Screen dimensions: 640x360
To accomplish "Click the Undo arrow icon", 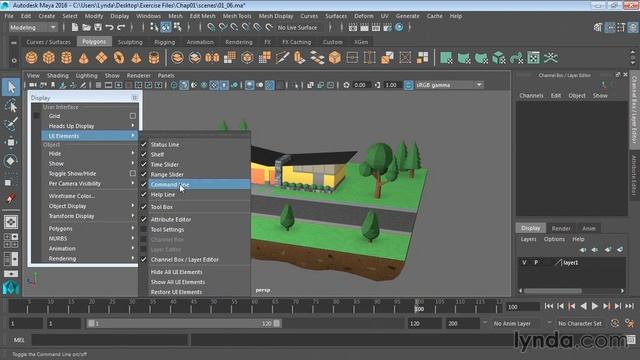I will tap(109, 27).
